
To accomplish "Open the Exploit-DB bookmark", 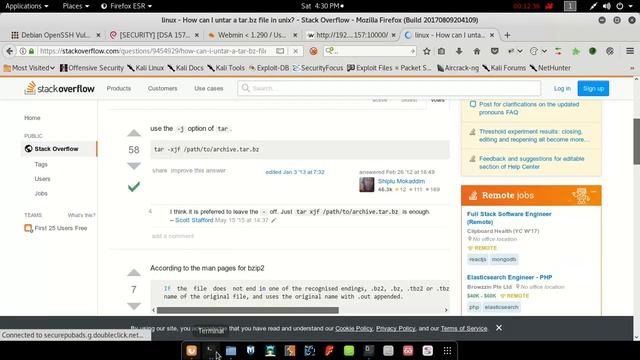I will tap(269, 68).
